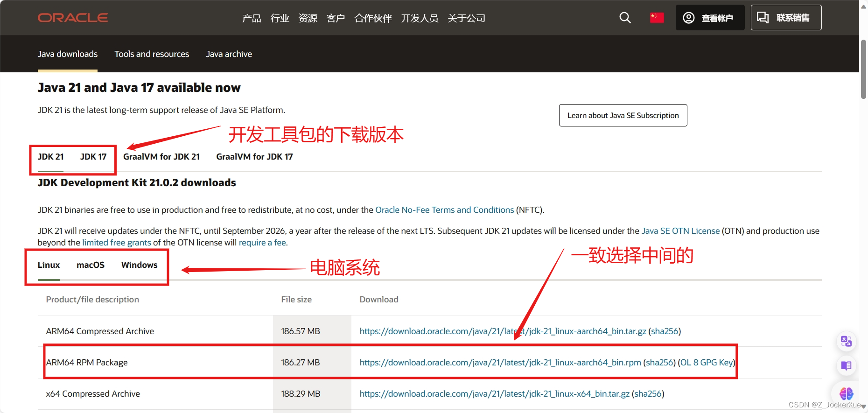
Task: Click the 186.27 MB file size
Action: [301, 363]
